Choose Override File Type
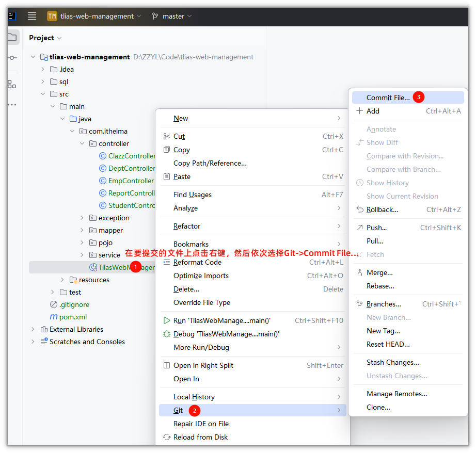 click(x=252, y=302)
